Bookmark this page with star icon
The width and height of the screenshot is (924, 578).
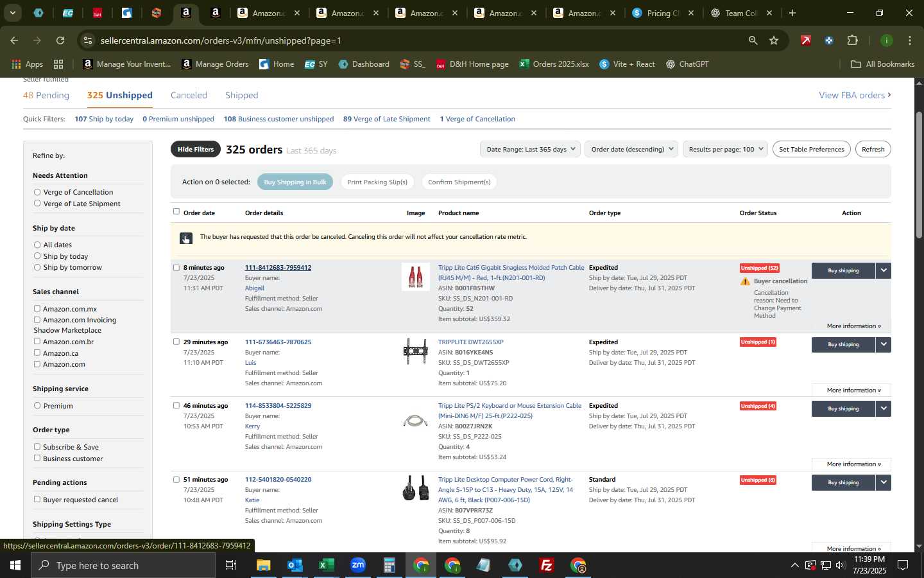pos(774,40)
